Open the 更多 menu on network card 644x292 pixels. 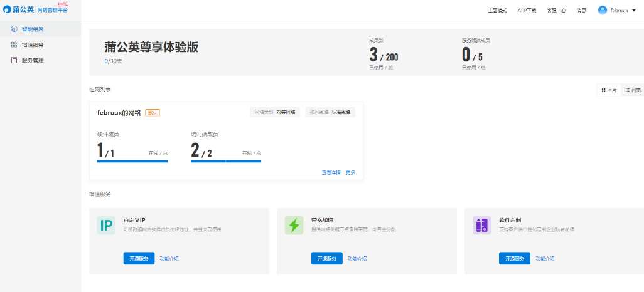(350, 173)
